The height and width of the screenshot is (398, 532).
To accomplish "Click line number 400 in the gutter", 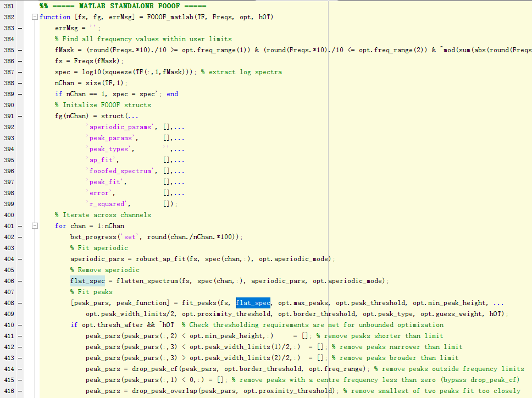I will pos(9,215).
